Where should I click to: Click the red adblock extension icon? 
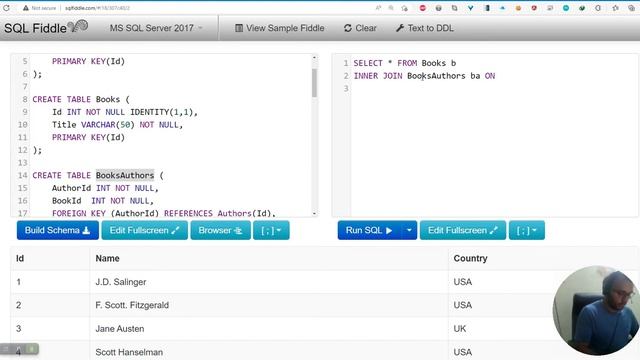(422, 8)
